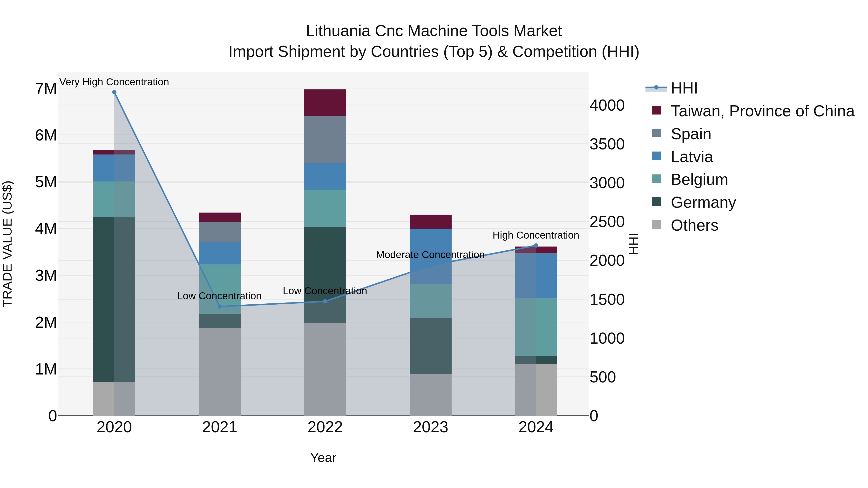Click the 4000 right axis tick label
This screenshot has height=488, width=868.
[607, 105]
